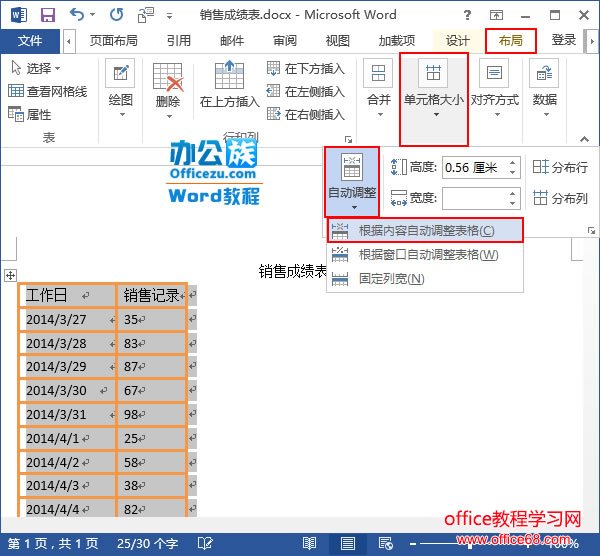Choose AutoFit Contents (根据内容自动调整表格)
Viewport: 600px width, 556px height.
point(425,230)
